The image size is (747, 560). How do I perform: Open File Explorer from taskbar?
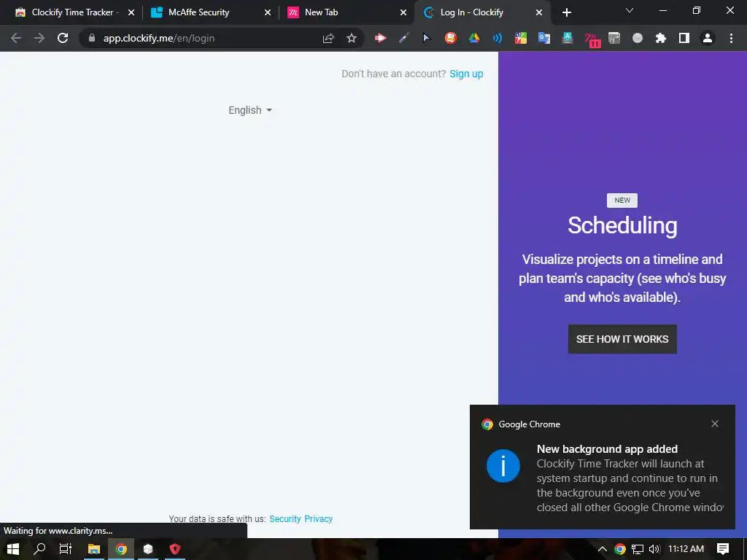point(94,549)
